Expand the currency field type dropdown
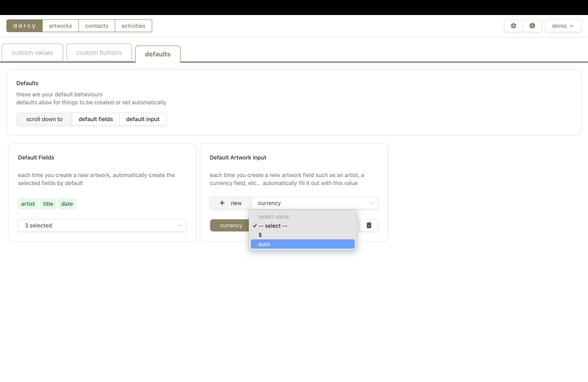This screenshot has height=382, width=588. click(315, 203)
